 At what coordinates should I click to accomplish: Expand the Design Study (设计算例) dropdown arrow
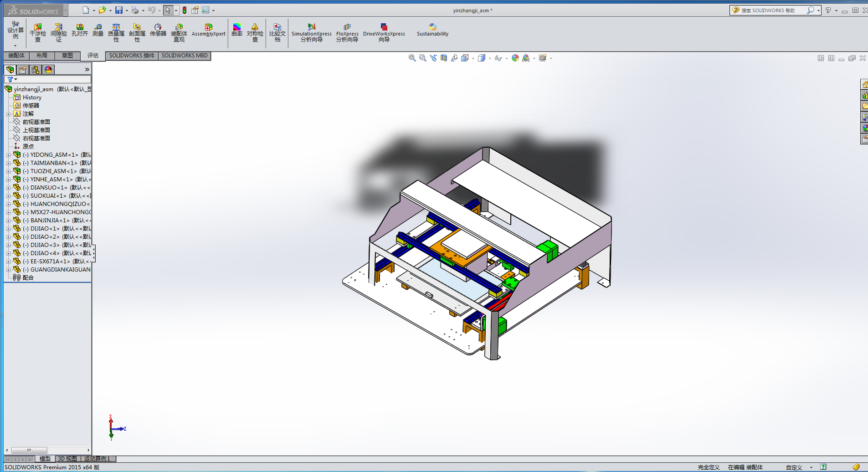tap(15, 46)
